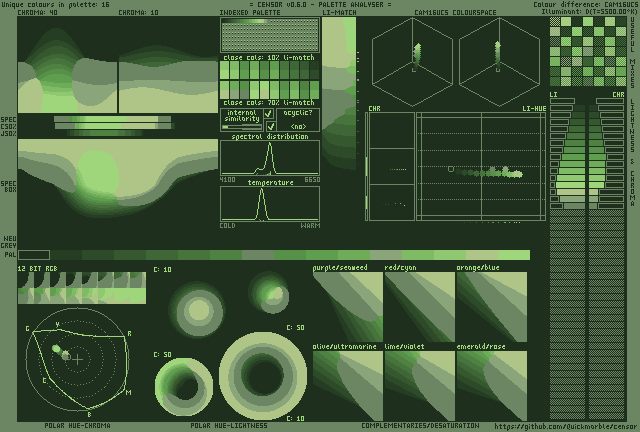Click the temperature cold-warm graph

coord(270,204)
